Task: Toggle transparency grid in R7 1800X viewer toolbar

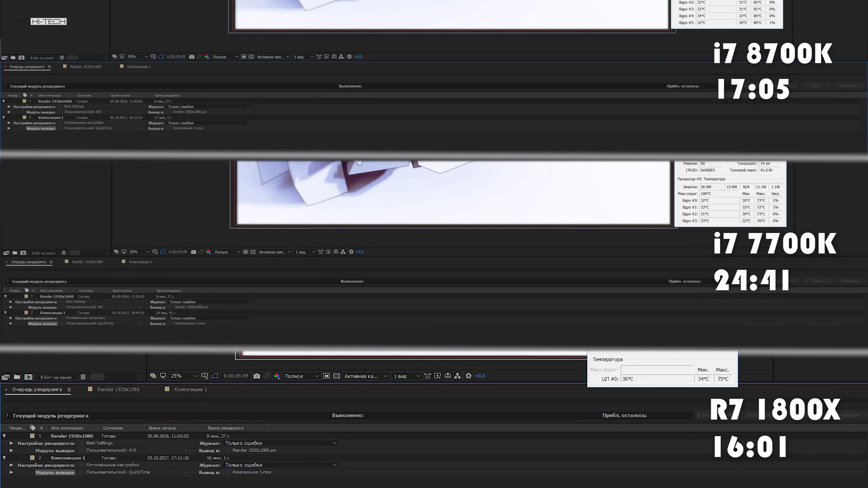Action: [x=336, y=376]
